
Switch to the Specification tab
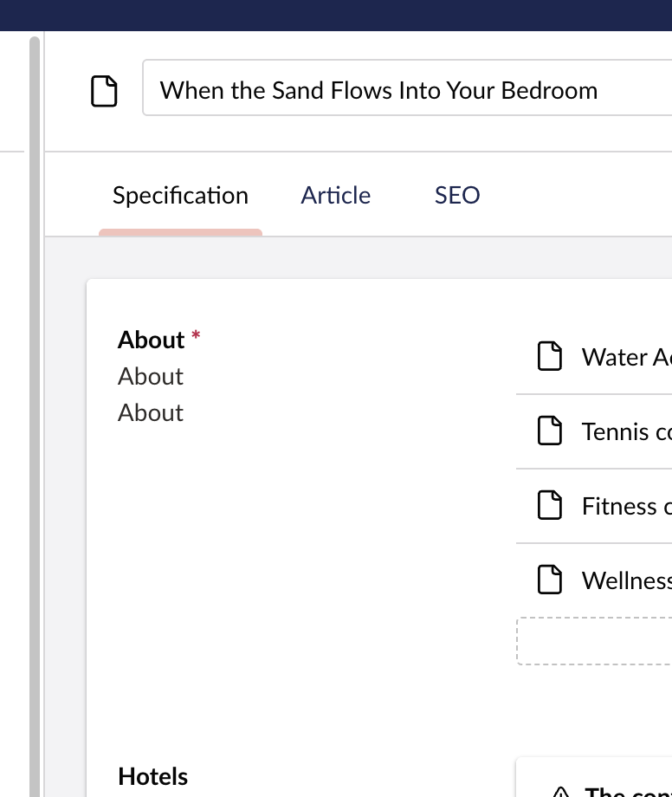tap(180, 196)
